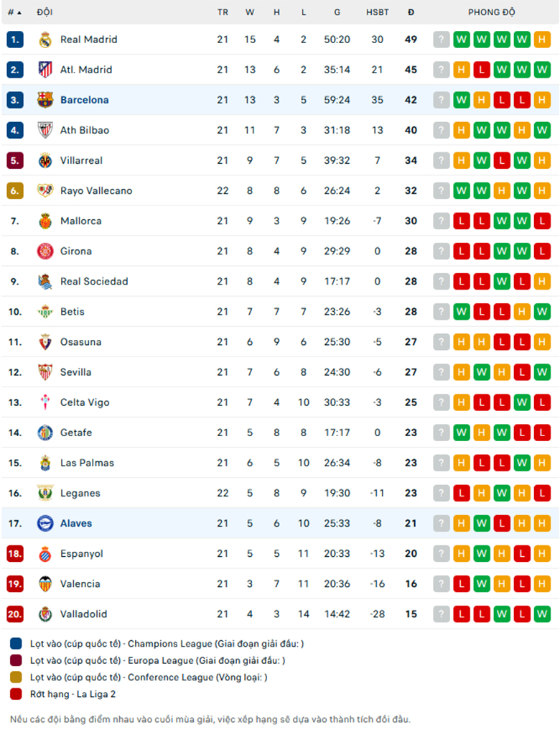
Task: Click Valladolid's rank 20 red badge
Action: point(15,614)
